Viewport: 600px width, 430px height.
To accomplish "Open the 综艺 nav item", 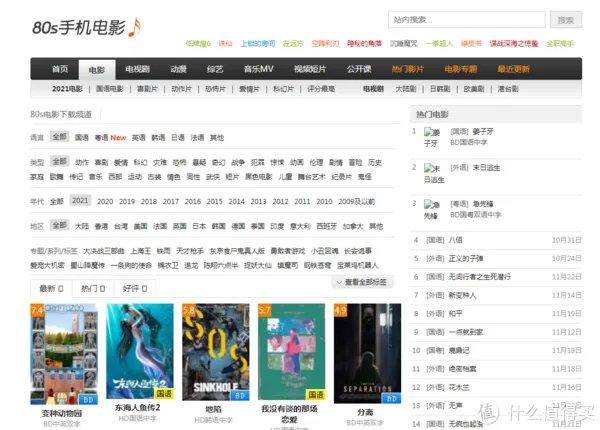I will pyautogui.click(x=215, y=69).
